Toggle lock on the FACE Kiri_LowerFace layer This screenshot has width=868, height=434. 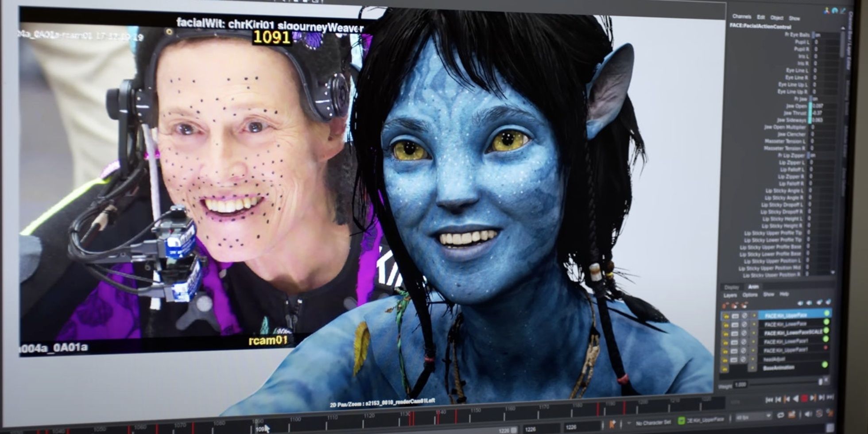[x=726, y=325]
